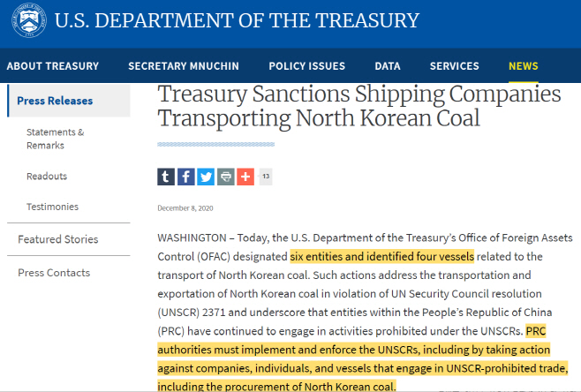This screenshot has height=392, width=581.
Task: Go to the Data menu item
Action: 387,66
